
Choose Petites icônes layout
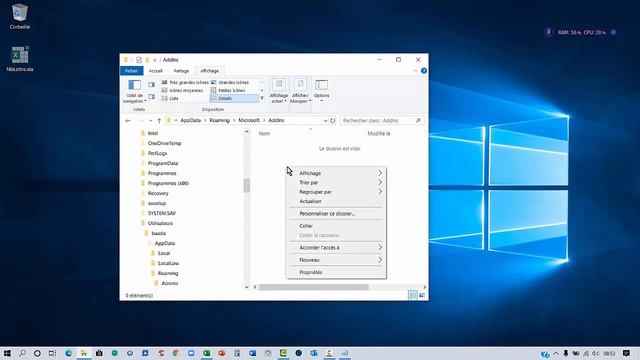coord(228,90)
